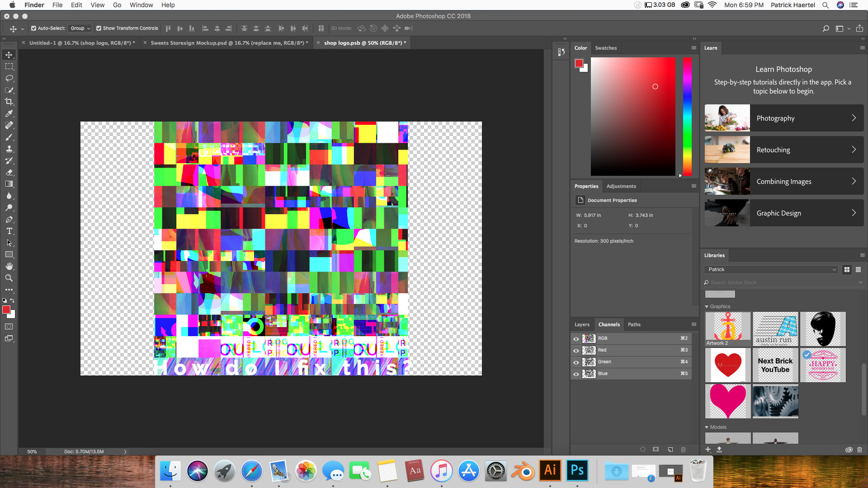Click the Learn Photography tutorial
Screen dimensions: 868x488
pos(783,118)
